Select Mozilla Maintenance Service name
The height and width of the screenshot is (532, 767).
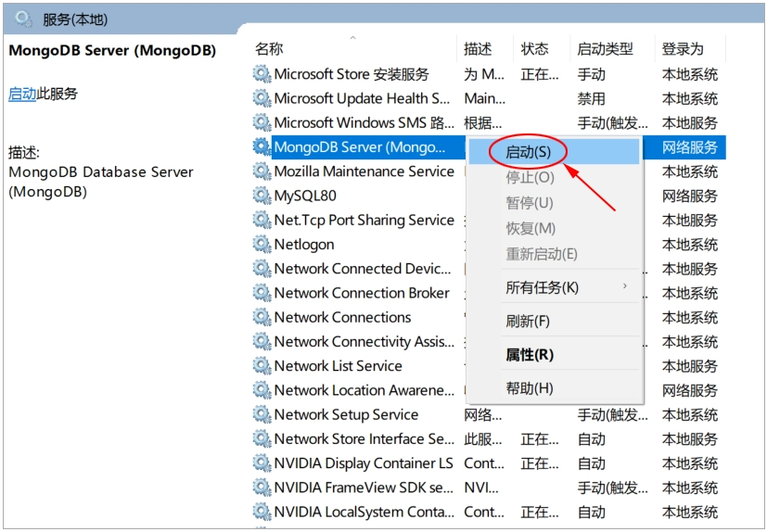pyautogui.click(x=364, y=171)
